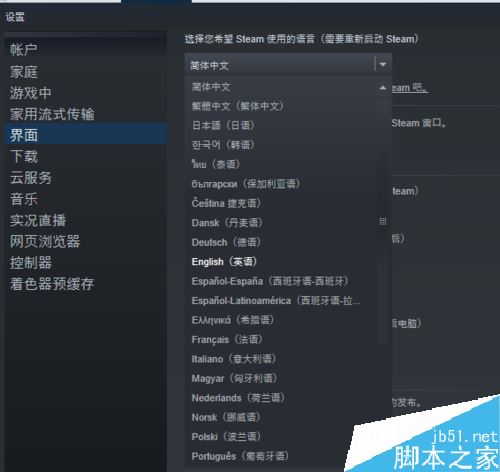Select the 界面 category
The width and height of the screenshot is (500, 472).
(86, 134)
